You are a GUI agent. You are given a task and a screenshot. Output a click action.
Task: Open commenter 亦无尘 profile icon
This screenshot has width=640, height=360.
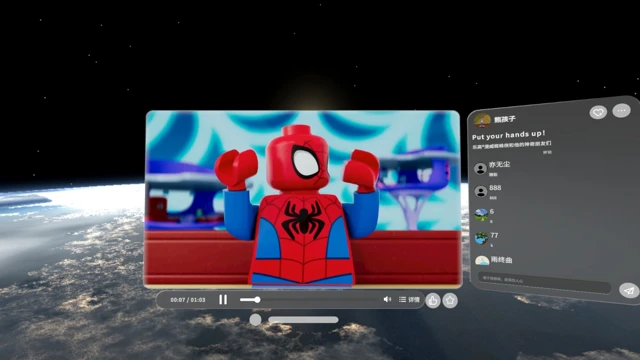click(x=480, y=169)
